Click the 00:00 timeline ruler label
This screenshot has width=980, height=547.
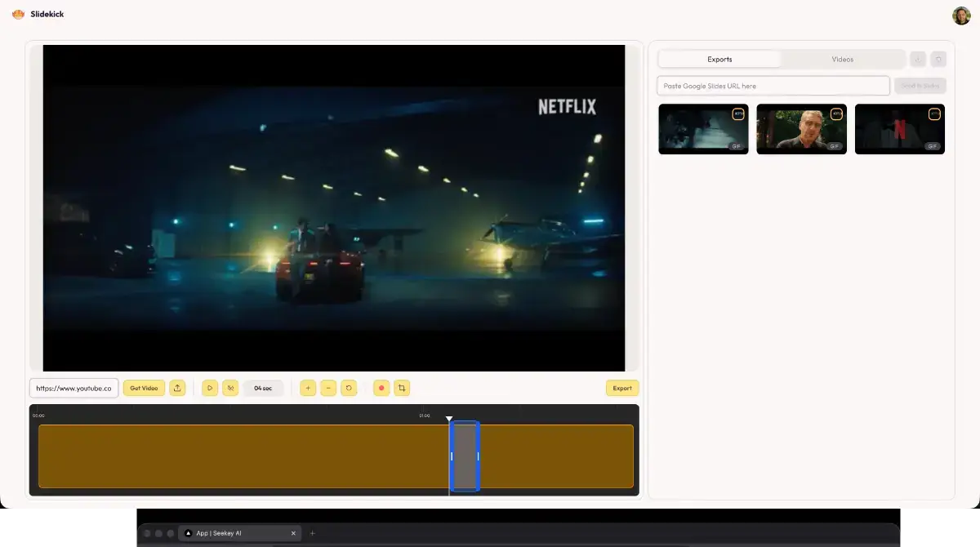coord(38,416)
